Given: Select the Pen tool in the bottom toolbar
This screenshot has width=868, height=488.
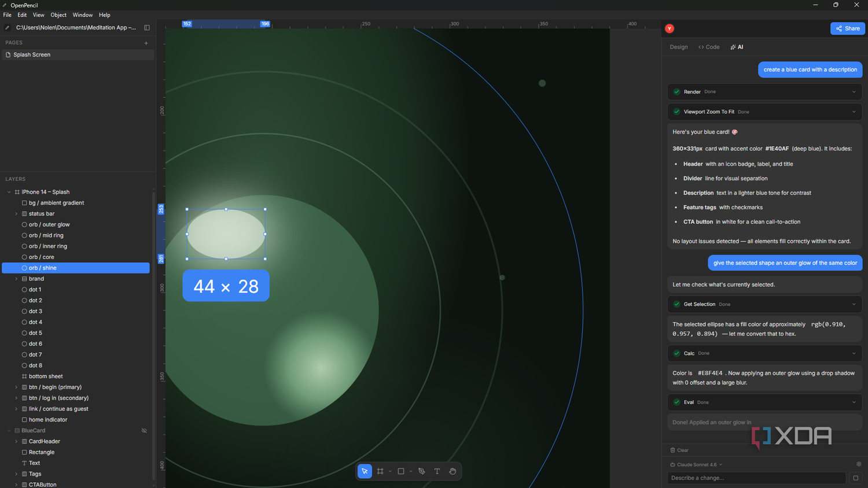Looking at the screenshot, I should 422,471.
